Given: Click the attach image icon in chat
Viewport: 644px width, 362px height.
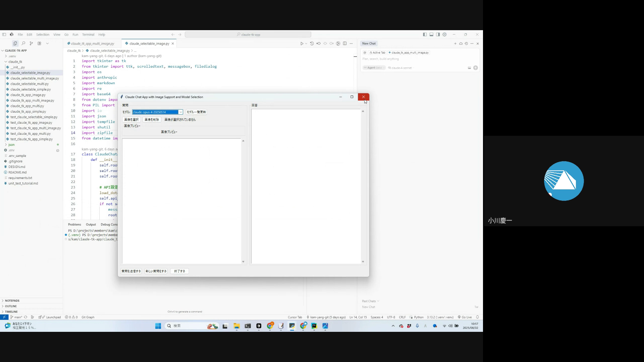Looking at the screenshot, I should click(469, 68).
